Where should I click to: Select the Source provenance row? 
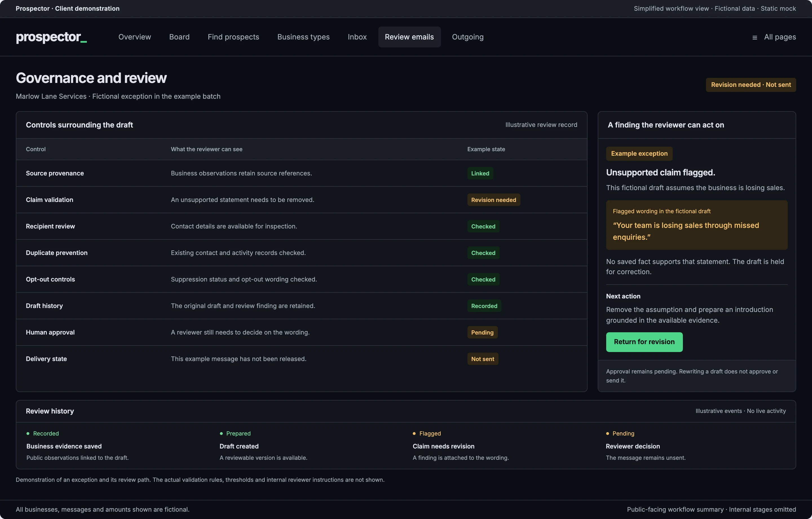(301, 173)
